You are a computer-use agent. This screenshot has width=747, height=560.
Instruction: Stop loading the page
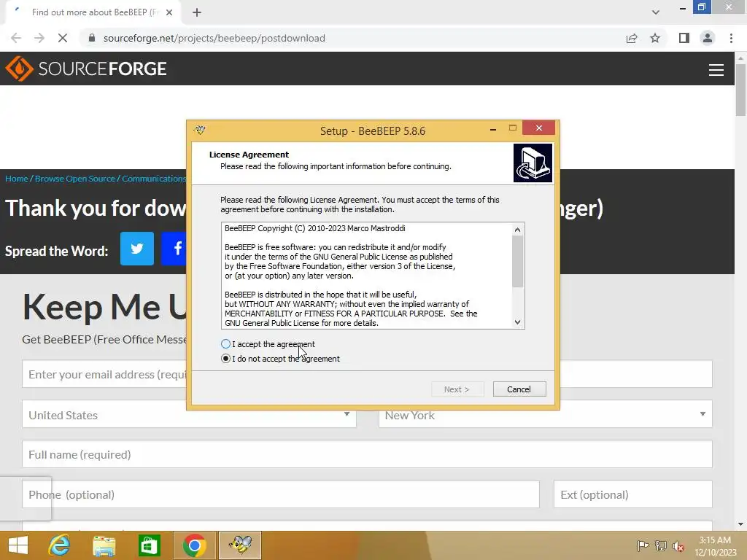[63, 38]
